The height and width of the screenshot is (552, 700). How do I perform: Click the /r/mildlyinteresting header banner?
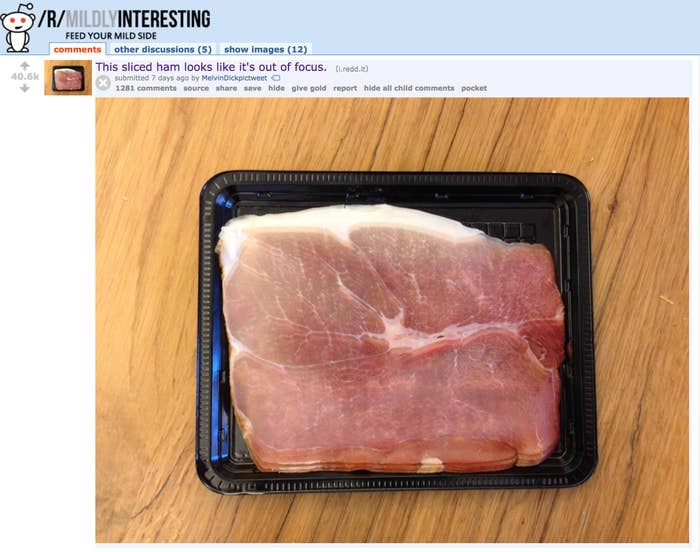124,20
